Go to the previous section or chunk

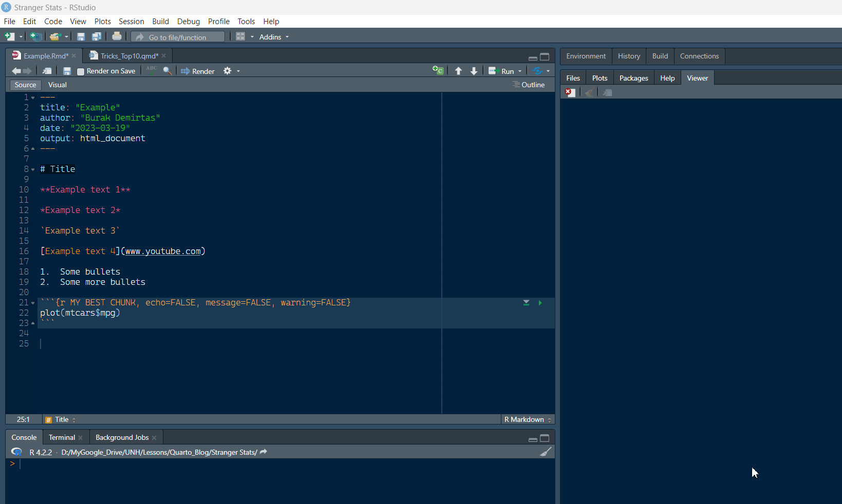point(458,71)
